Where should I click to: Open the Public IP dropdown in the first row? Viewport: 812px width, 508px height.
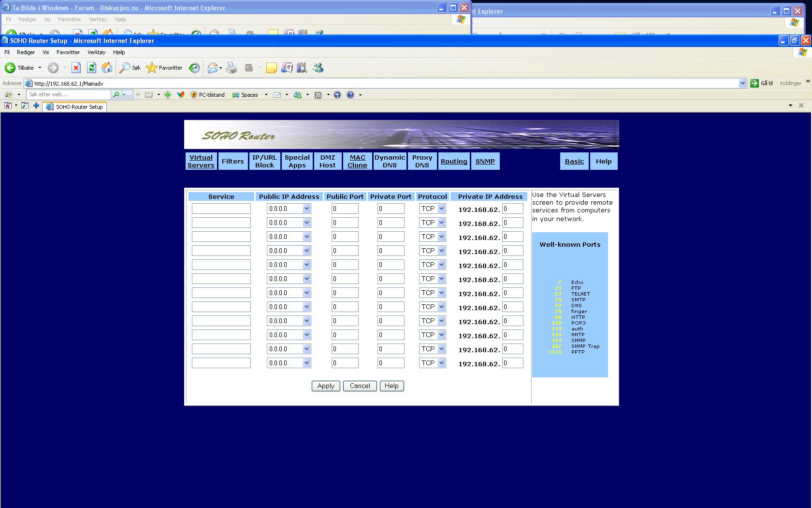(306, 209)
